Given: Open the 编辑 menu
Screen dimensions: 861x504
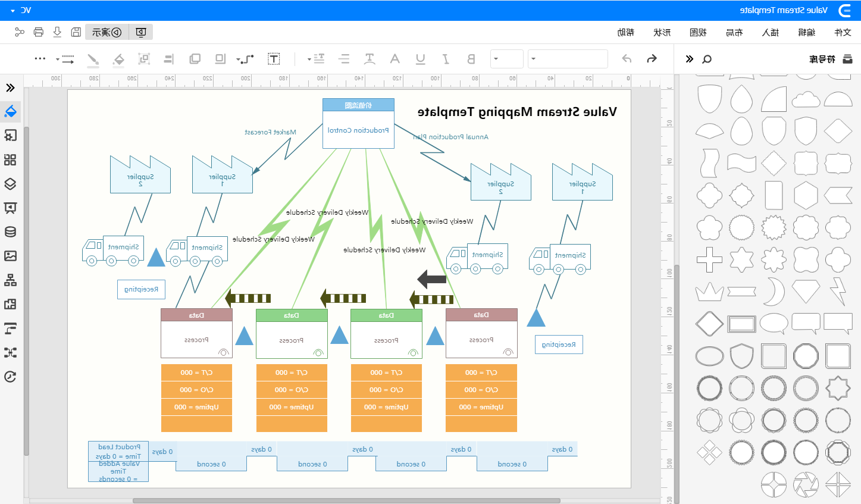Looking at the screenshot, I should click(x=807, y=32).
